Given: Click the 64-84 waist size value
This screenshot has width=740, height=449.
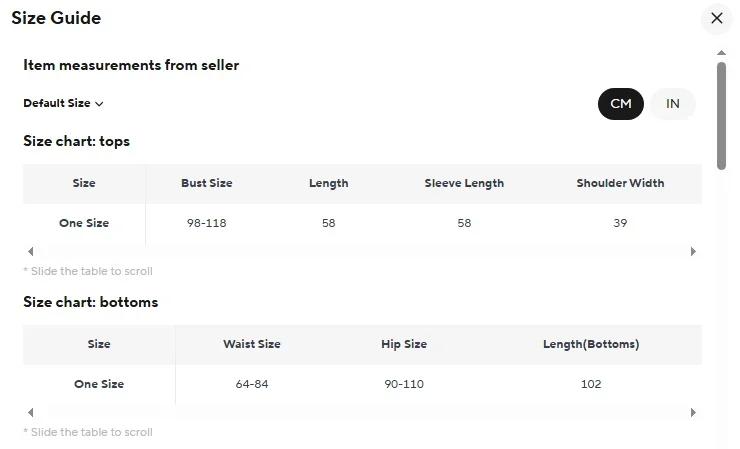Looking at the screenshot, I should (x=252, y=384).
